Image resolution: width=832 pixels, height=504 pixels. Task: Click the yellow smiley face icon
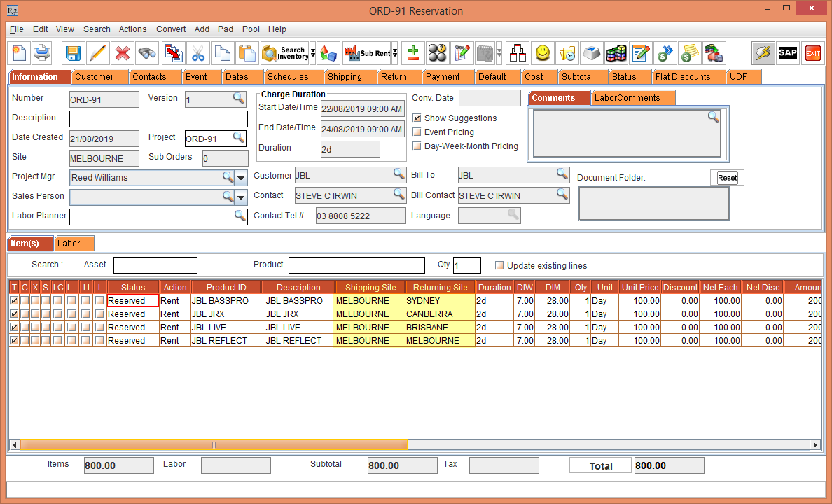coord(543,53)
